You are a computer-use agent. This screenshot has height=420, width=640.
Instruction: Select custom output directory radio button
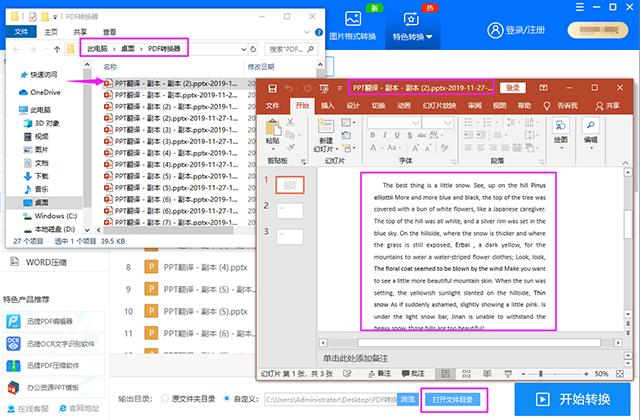(x=227, y=398)
